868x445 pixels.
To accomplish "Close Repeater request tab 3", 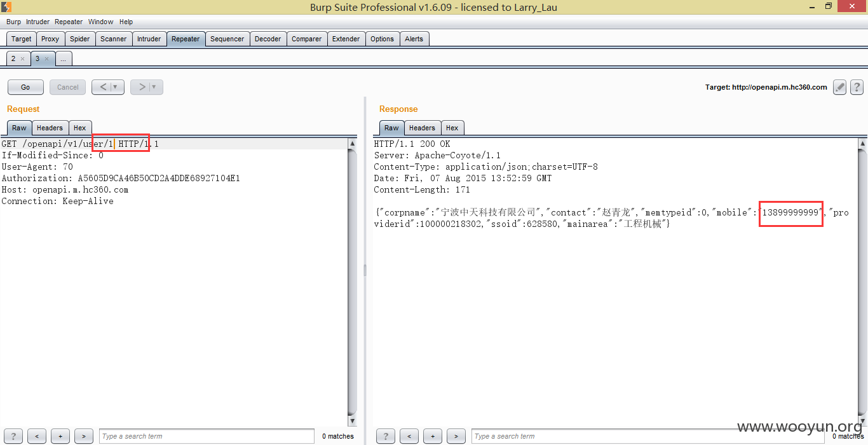I will [46, 58].
